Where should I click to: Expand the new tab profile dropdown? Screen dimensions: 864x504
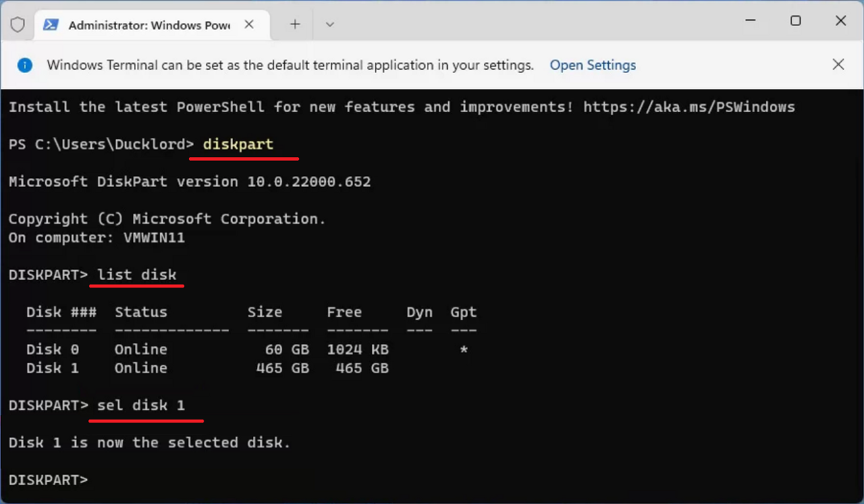coord(329,24)
